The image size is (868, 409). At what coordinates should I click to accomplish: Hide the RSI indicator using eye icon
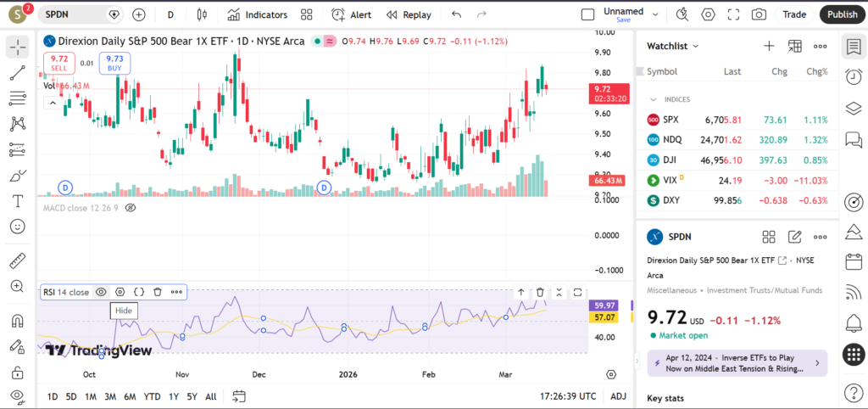101,292
